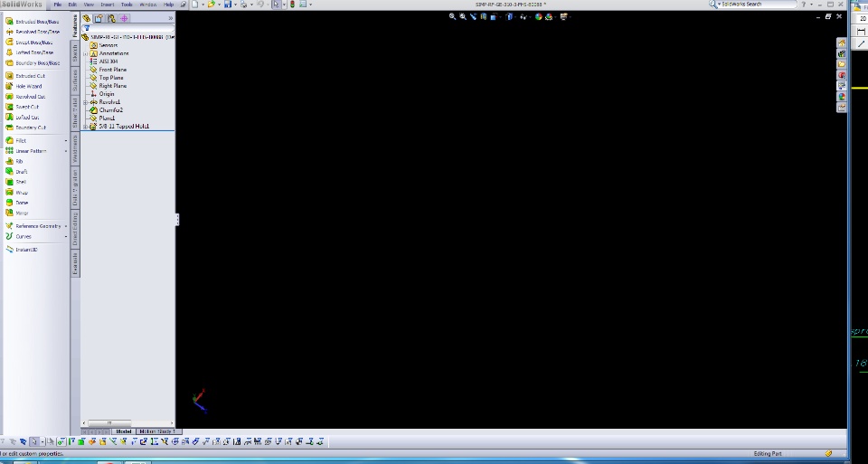Click into the SolidWorks Search field
The height and width of the screenshot is (464, 868).
tap(757, 5)
